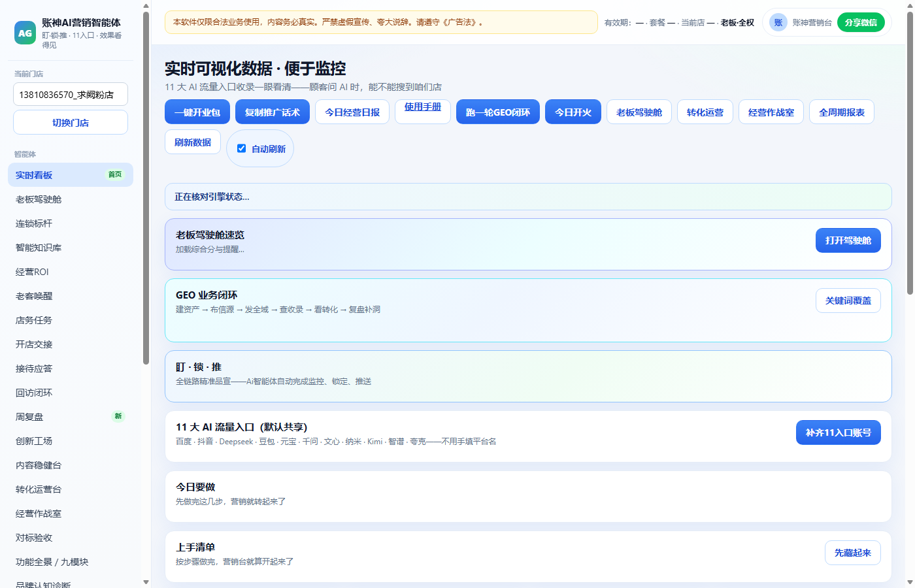915x588 pixels.
Task: Click the AG logo icon
Action: (x=25, y=33)
